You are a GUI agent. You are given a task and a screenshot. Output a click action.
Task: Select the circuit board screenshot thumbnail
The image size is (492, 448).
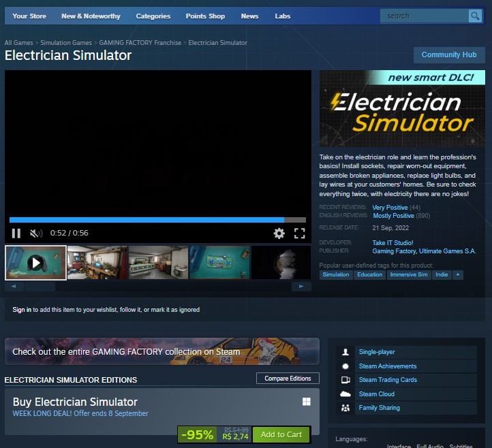click(x=220, y=263)
